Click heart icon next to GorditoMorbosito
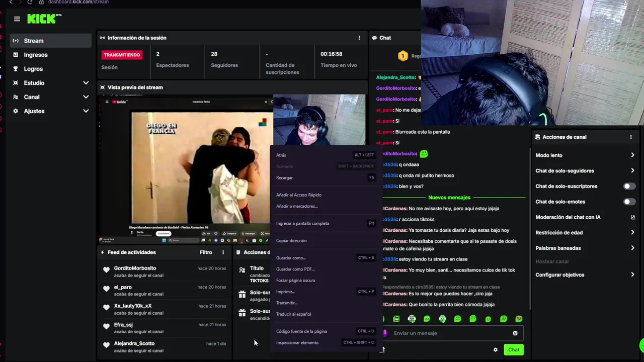Viewport: 644px width, 362px height. [x=106, y=270]
